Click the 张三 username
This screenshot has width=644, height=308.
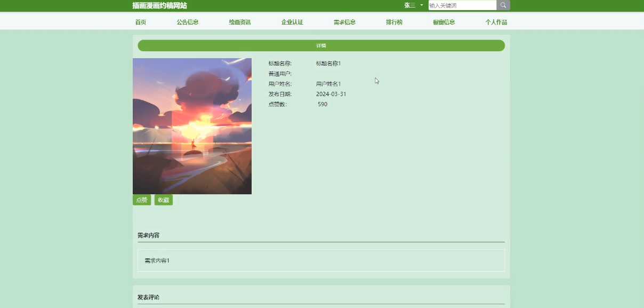point(409,5)
